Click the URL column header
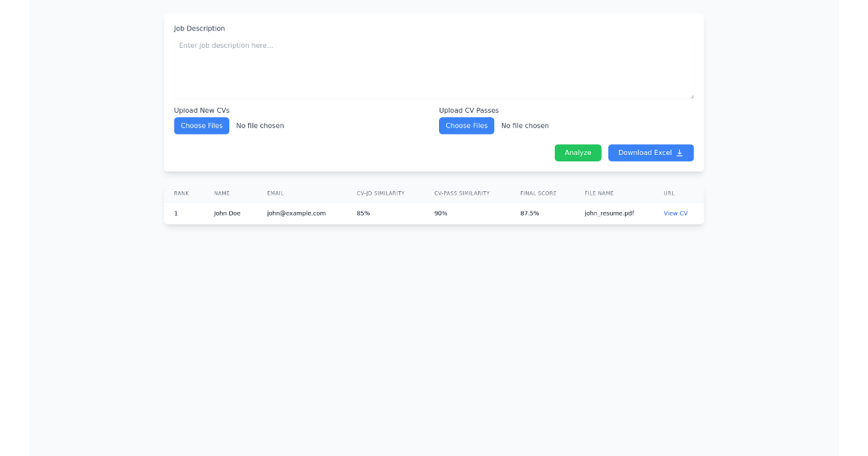 (x=668, y=193)
